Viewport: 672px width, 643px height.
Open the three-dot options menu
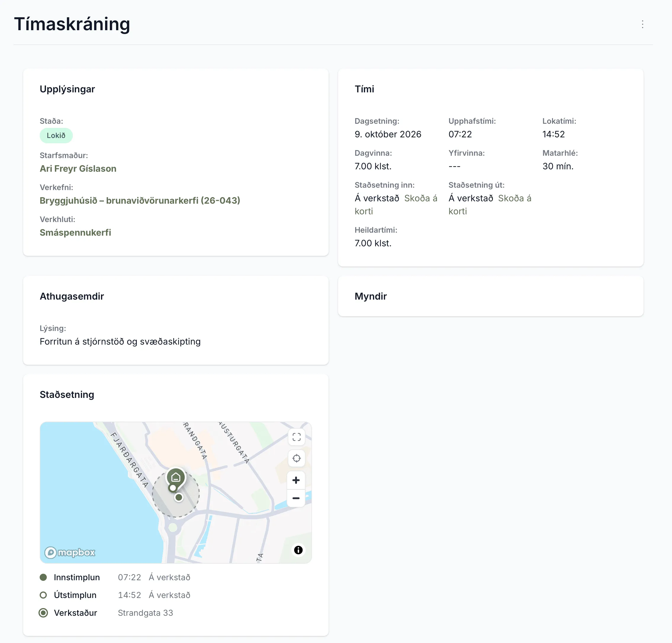point(642,24)
